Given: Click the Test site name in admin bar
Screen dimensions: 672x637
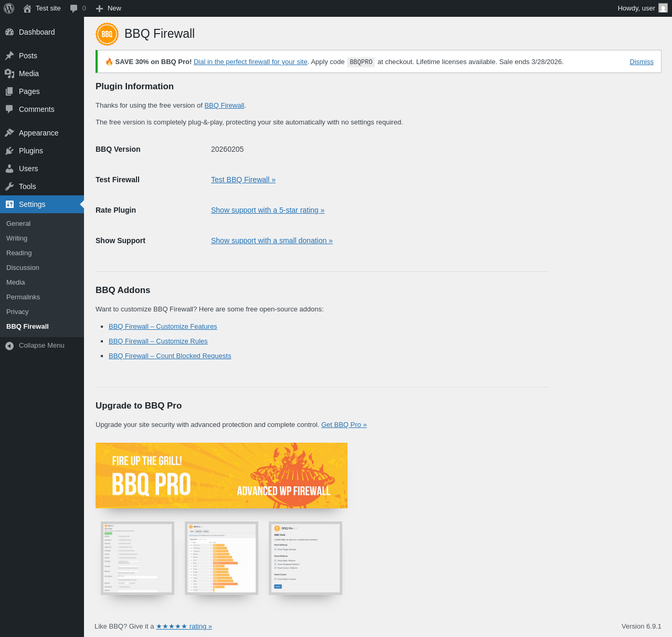Looking at the screenshot, I should click(x=48, y=8).
